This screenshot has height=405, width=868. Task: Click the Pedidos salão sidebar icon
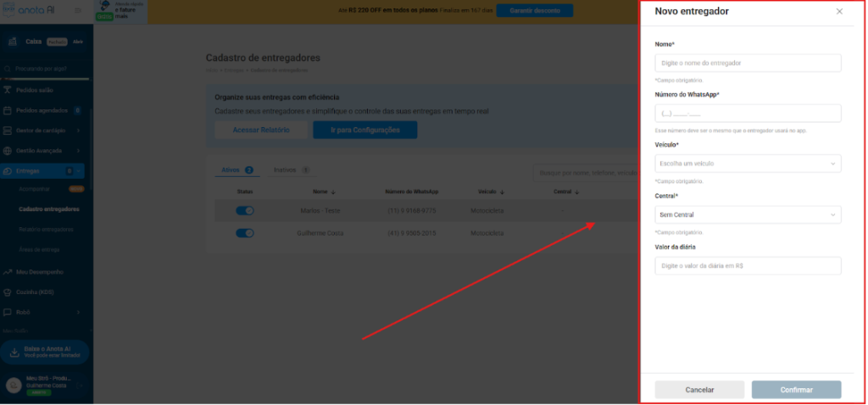point(8,90)
